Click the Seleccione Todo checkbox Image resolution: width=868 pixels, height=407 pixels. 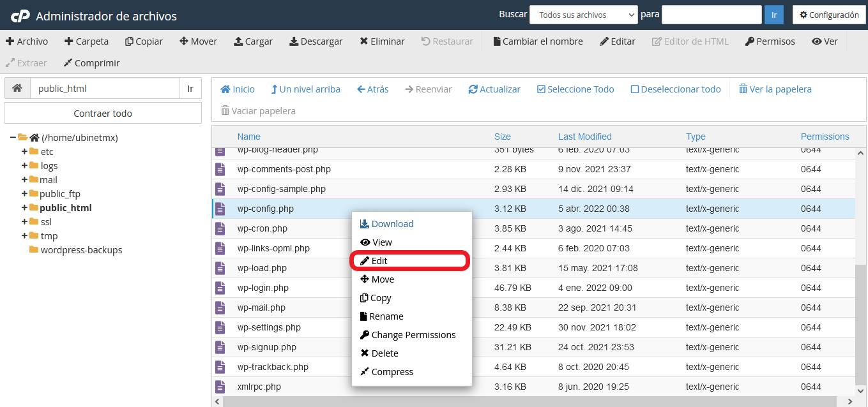tap(541, 89)
